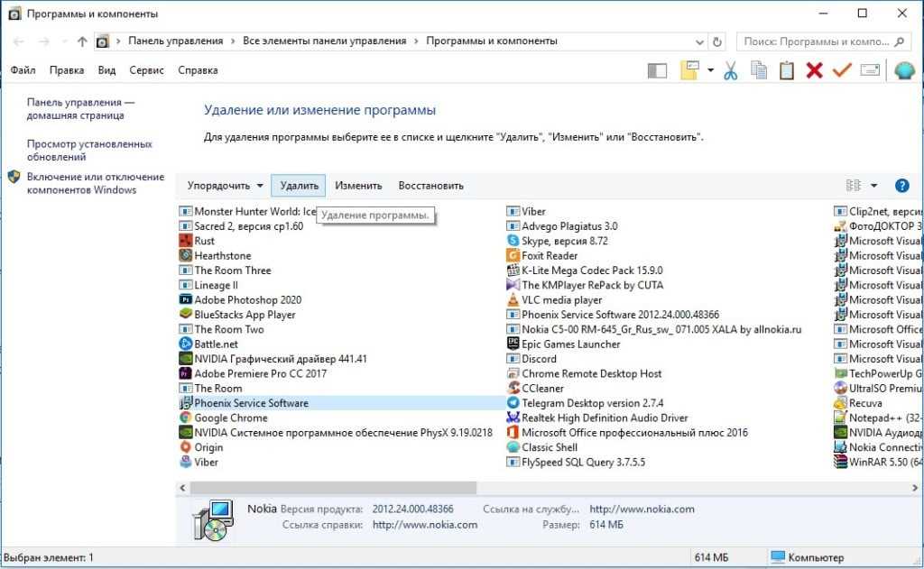The width and height of the screenshot is (924, 569).
Task: Click the Удалить button
Action: [299, 186]
